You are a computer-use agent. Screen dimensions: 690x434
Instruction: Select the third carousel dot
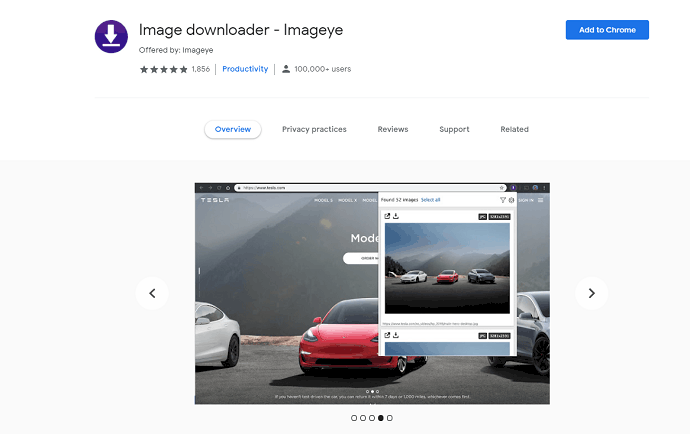pos(372,418)
